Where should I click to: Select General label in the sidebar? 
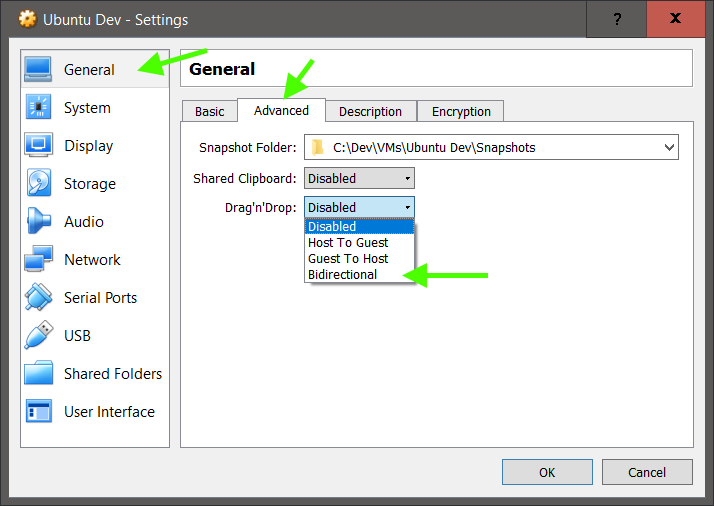89,70
